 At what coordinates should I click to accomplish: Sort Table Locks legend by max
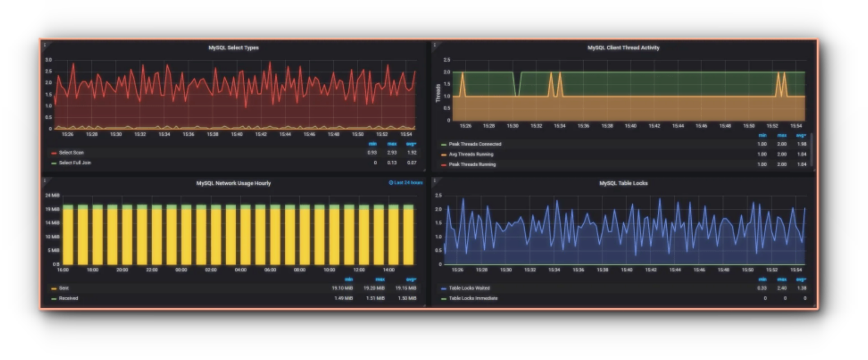click(782, 280)
